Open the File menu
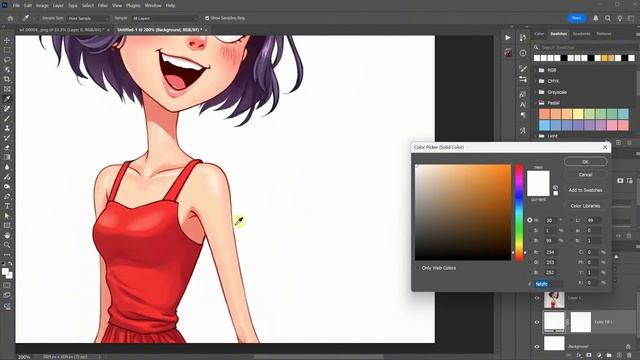640x360 pixels. pyautogui.click(x=16, y=6)
